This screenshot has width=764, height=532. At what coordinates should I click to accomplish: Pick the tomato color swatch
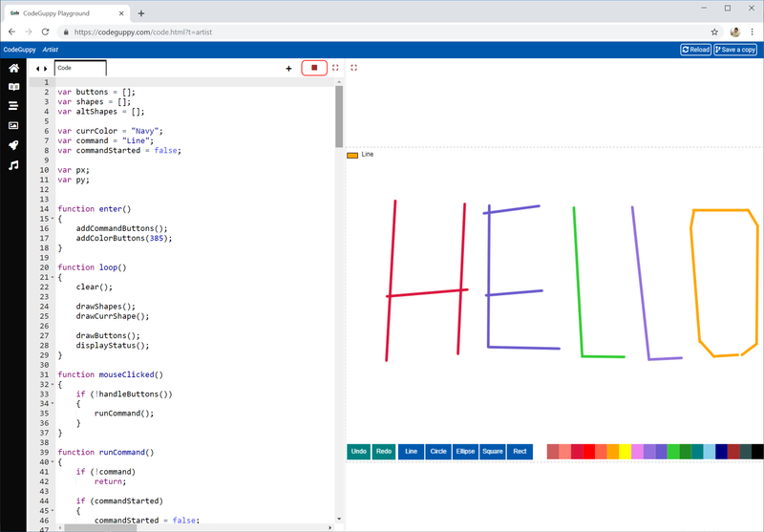point(602,452)
